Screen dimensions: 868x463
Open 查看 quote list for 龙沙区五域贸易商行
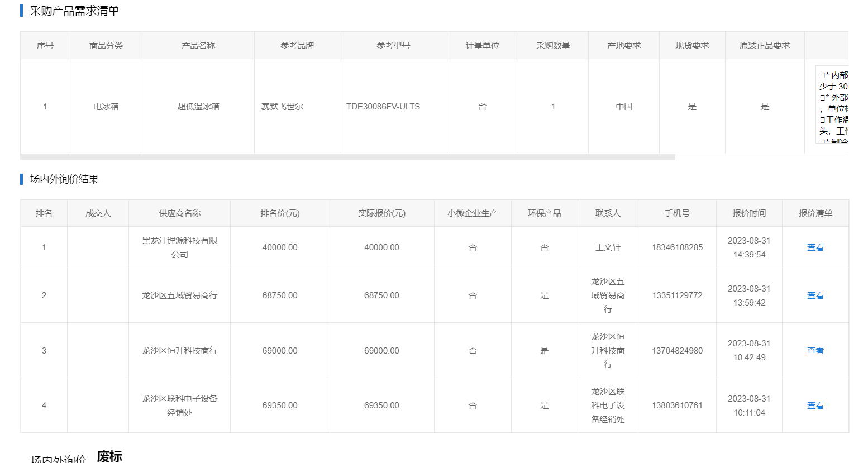coord(815,295)
